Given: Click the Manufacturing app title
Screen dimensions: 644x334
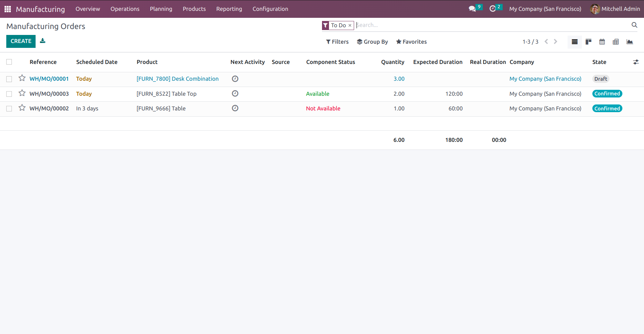Looking at the screenshot, I should tap(40, 9).
